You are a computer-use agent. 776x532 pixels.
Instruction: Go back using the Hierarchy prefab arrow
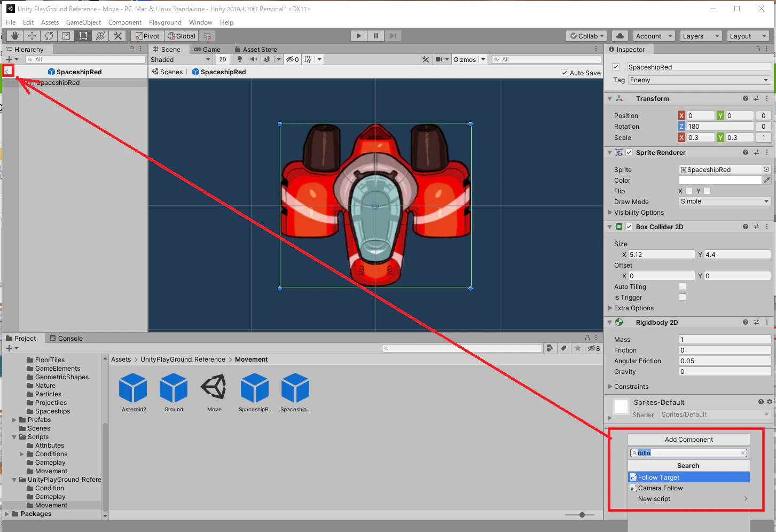pyautogui.click(x=7, y=71)
